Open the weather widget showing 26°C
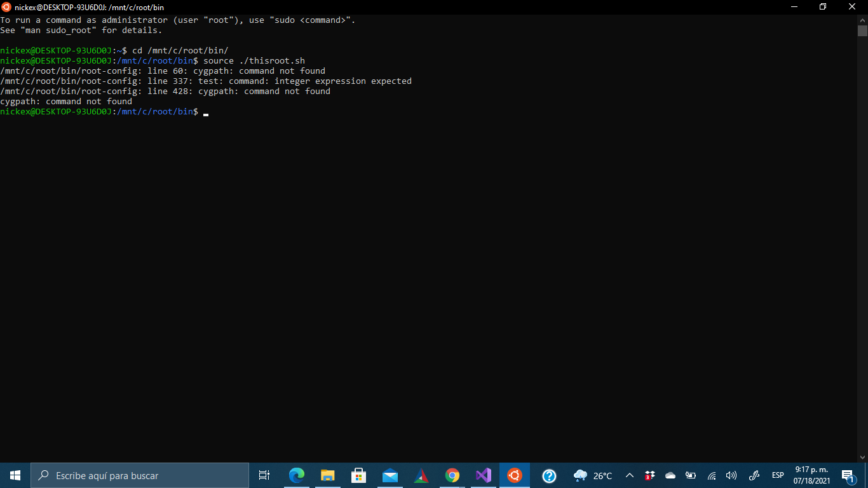 (593, 475)
